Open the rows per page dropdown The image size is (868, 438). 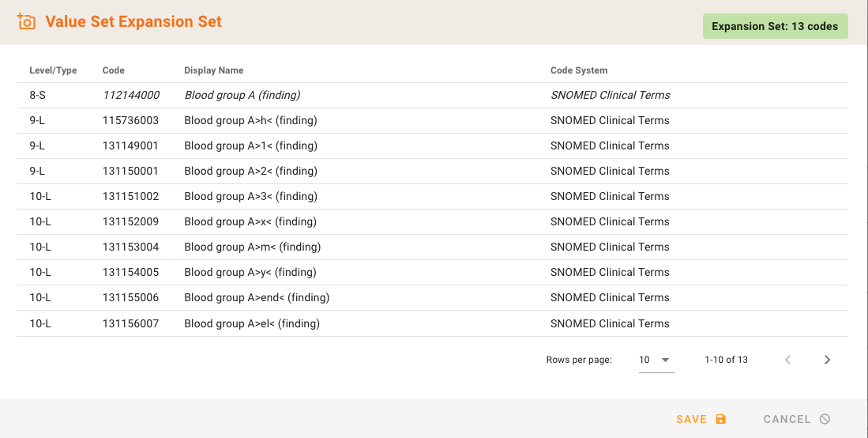click(x=656, y=360)
